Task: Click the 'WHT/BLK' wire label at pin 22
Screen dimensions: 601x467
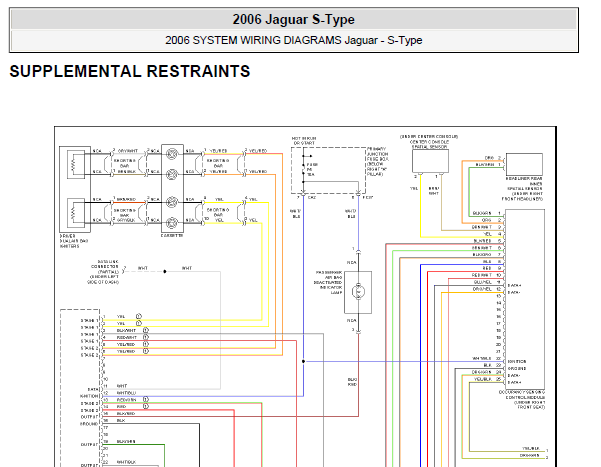Action: [126, 462]
